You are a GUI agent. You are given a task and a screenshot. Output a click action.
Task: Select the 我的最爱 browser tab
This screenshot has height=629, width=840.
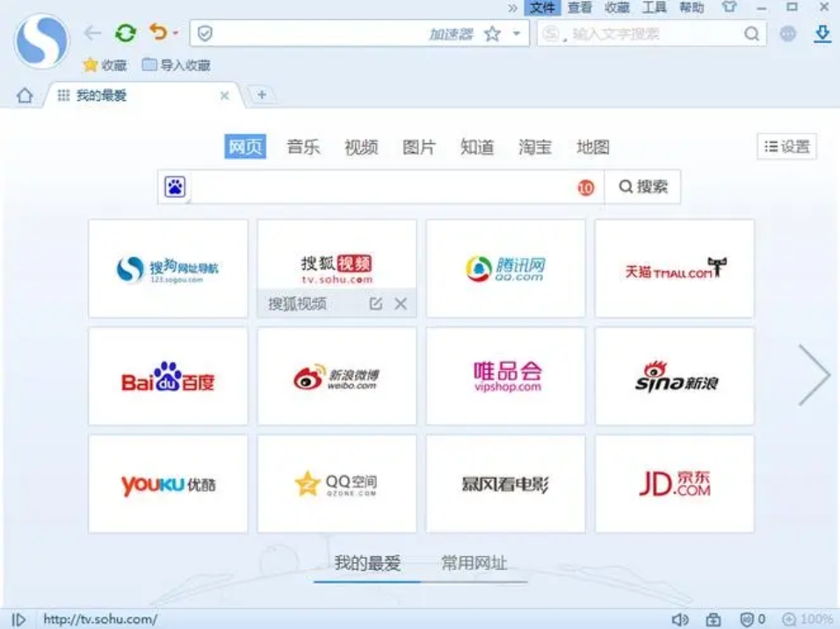coord(142,96)
